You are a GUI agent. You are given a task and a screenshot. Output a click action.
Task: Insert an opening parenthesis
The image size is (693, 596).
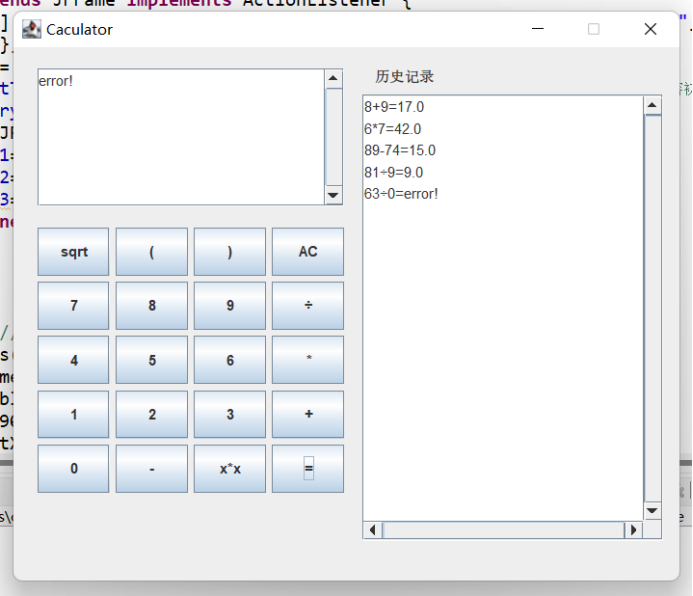click(x=152, y=252)
